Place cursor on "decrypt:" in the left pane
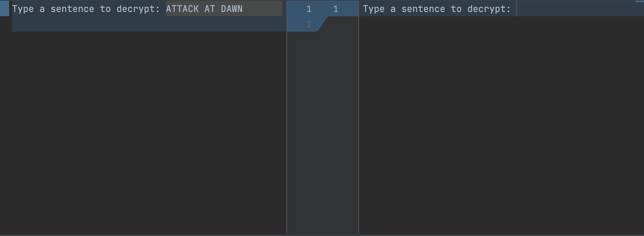 tap(138, 9)
